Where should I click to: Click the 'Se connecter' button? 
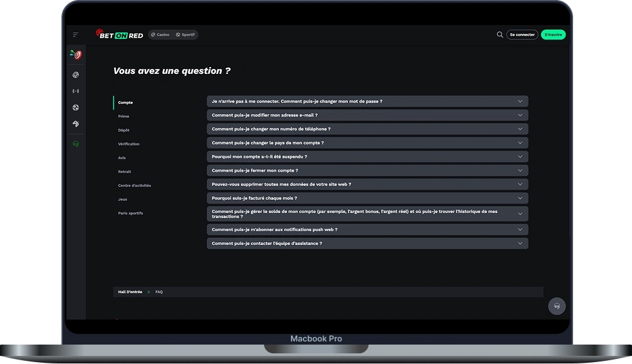[522, 34]
